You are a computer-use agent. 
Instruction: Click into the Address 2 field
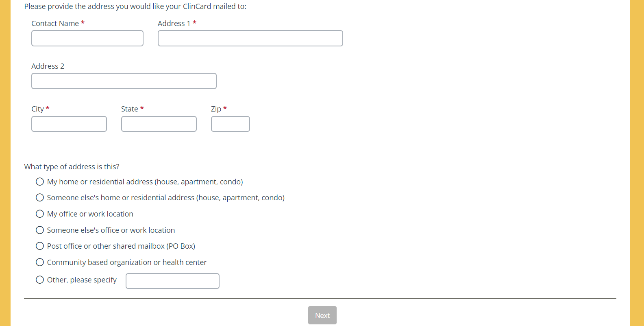pos(124,81)
